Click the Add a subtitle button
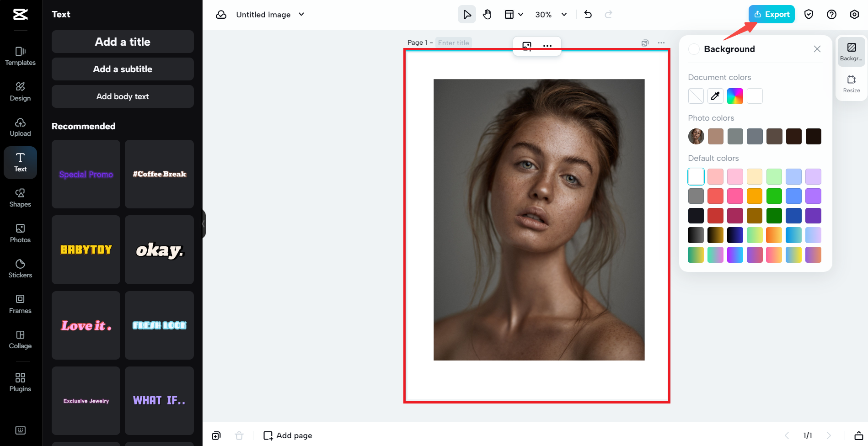Viewport: 868px width, 446px height. point(123,69)
